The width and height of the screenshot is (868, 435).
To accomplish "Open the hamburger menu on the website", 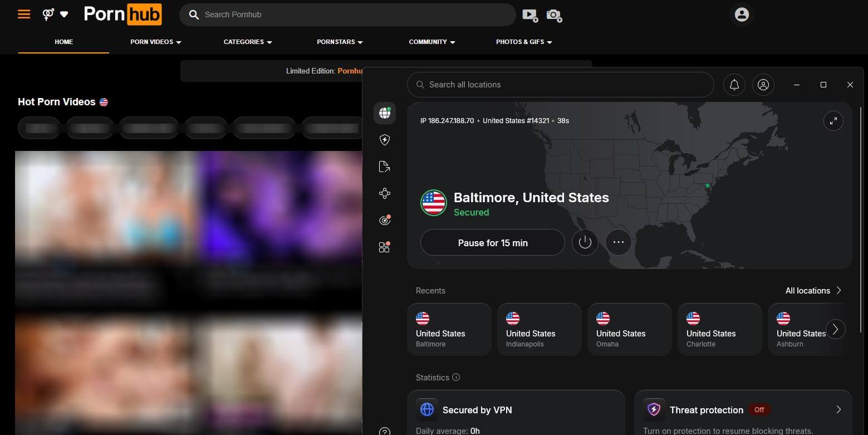I will point(24,14).
